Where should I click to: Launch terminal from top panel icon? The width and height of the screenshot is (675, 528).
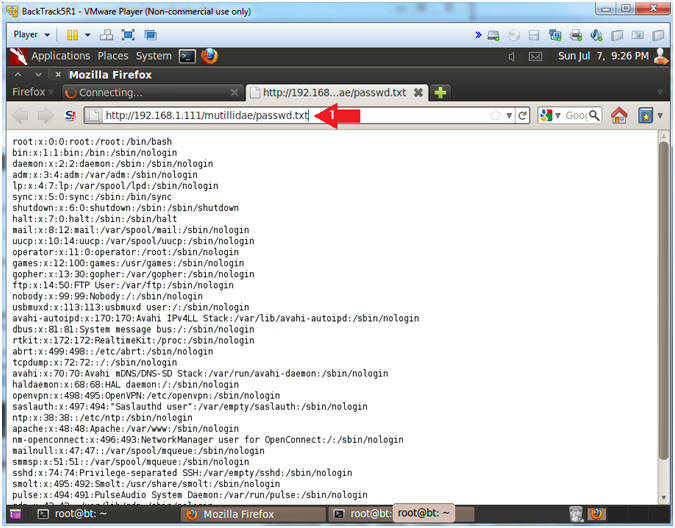tap(187, 56)
